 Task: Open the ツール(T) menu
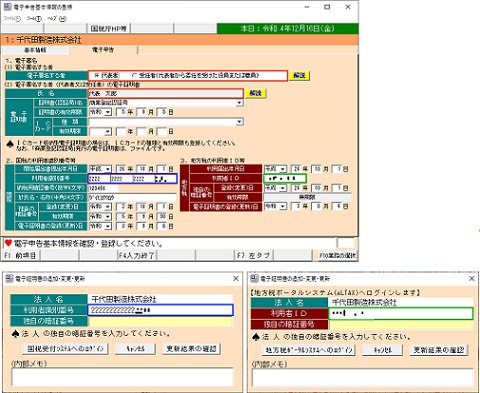pos(34,18)
